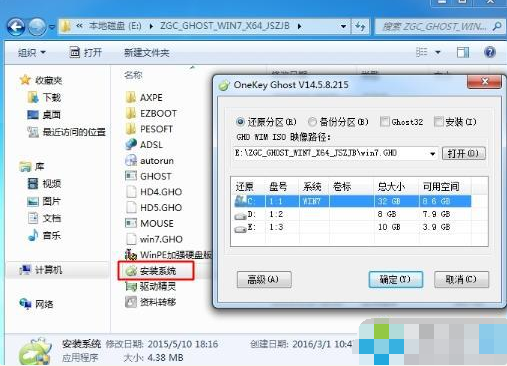The image size is (507, 366).
Task: Open the 文档 library
Action: pyautogui.click(x=44, y=218)
